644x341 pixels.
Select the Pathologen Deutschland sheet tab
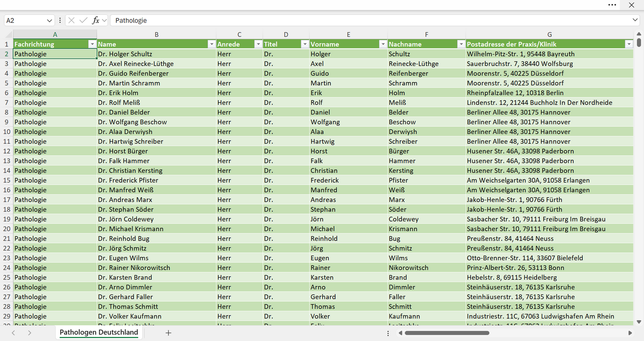[x=99, y=333]
